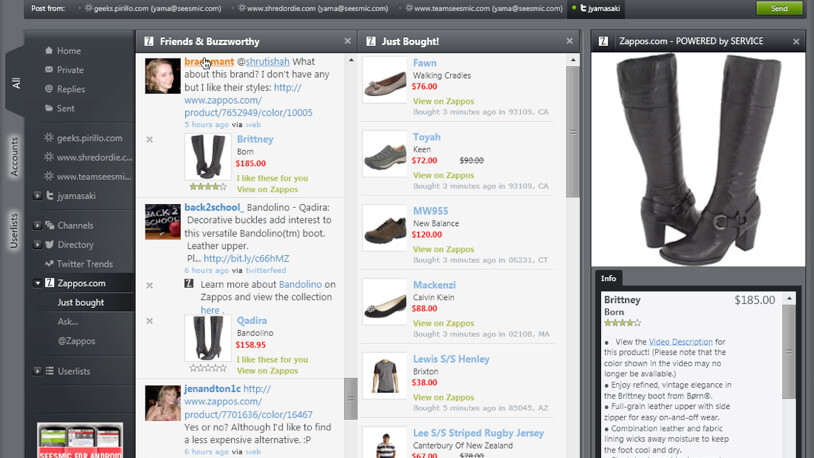Remove the Qadira boot attachment using X

pos(150,321)
